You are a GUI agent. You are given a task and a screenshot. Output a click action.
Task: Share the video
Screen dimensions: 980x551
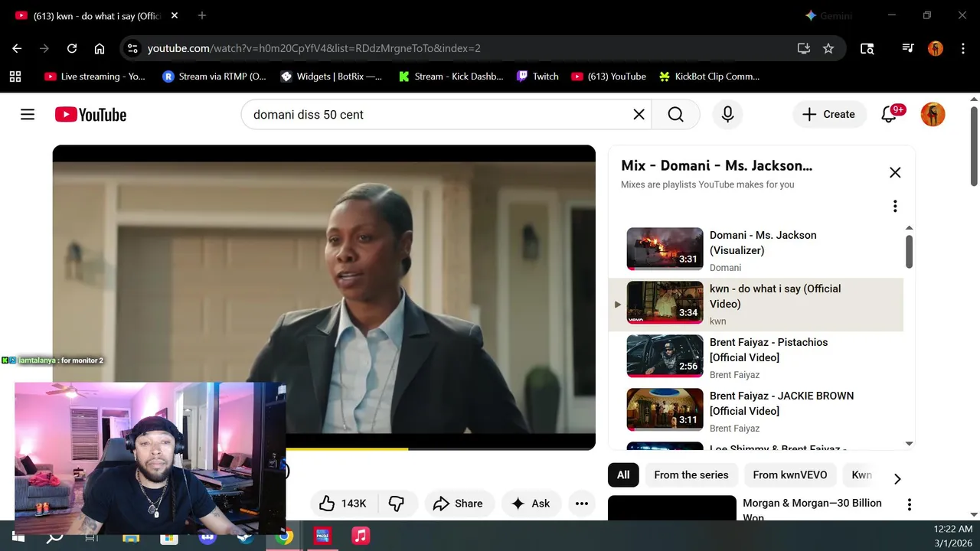tap(458, 503)
